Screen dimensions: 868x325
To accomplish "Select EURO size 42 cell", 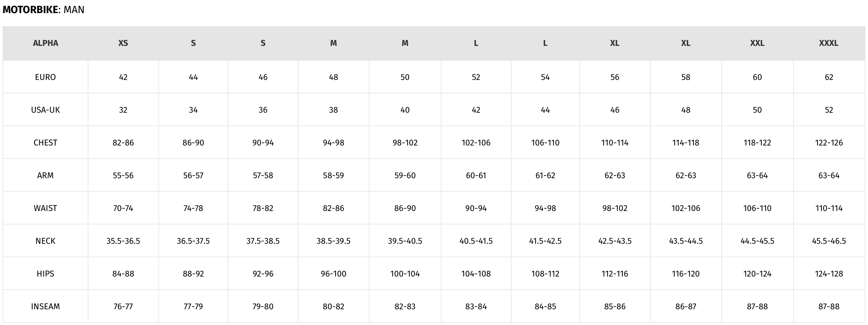I will point(123,77).
